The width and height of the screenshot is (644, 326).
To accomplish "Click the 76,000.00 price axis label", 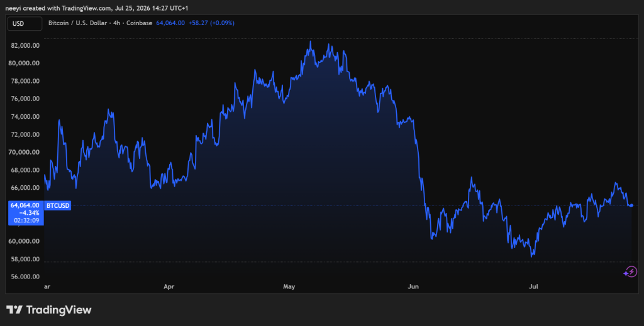I will (25, 99).
